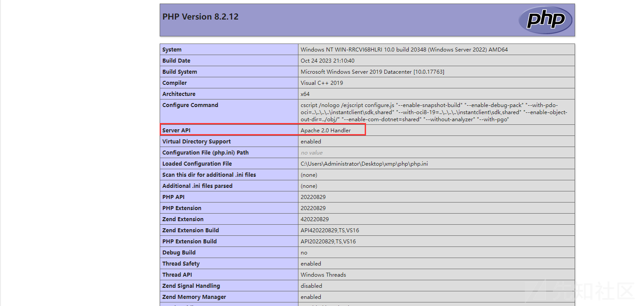The image size is (644, 306).
Task: Click the 'no value' italic text
Action: point(312,153)
